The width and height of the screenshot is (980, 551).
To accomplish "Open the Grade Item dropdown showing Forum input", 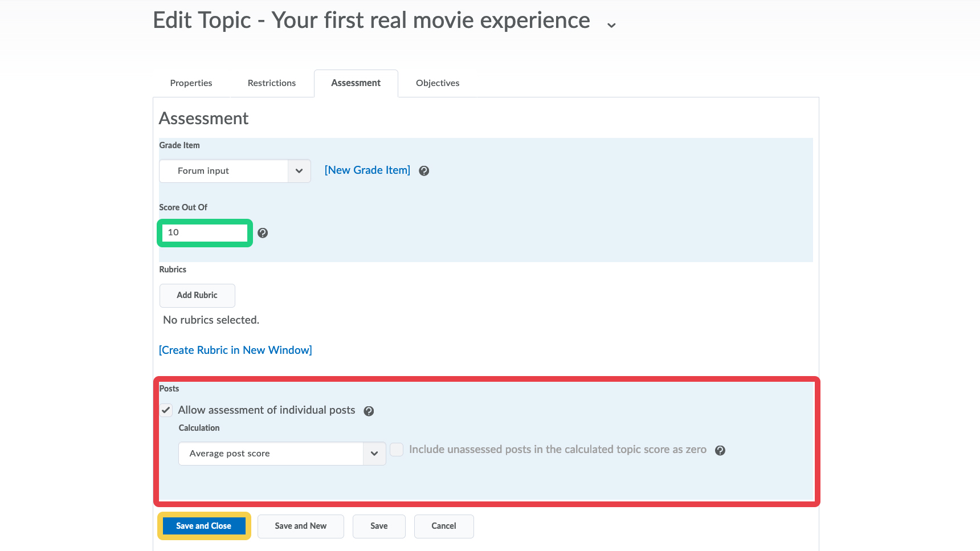I will tap(235, 171).
